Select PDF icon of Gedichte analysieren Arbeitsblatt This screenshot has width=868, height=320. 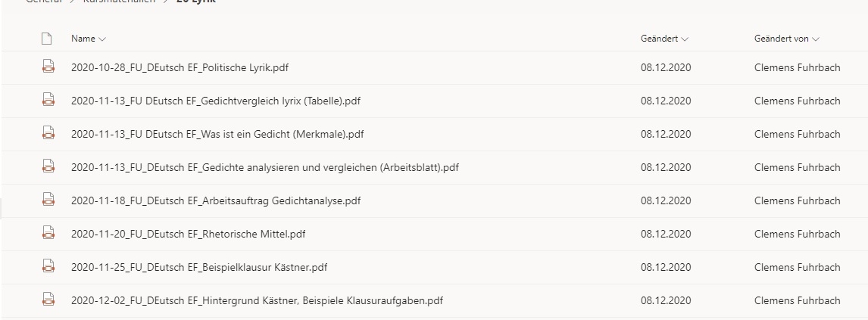tap(48, 166)
